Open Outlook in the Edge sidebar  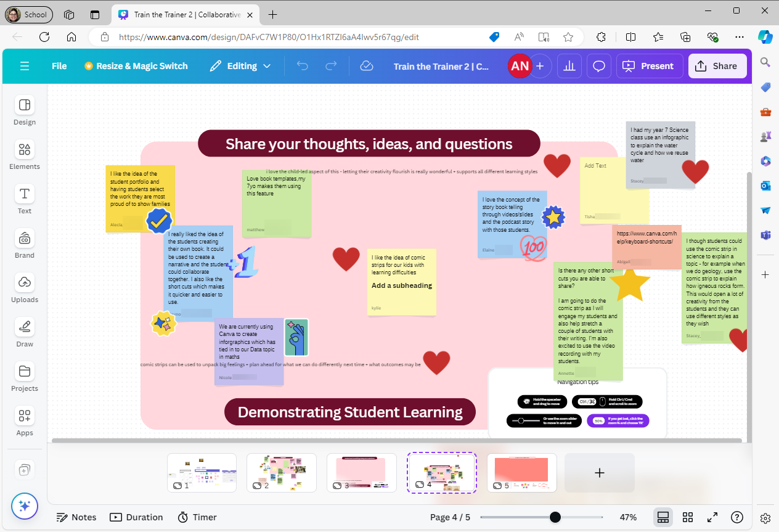tap(765, 186)
